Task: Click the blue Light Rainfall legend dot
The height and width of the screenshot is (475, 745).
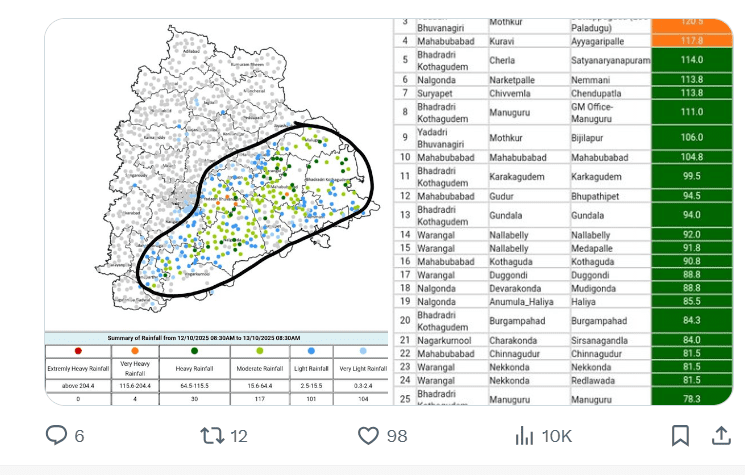Action: pyautogui.click(x=312, y=352)
